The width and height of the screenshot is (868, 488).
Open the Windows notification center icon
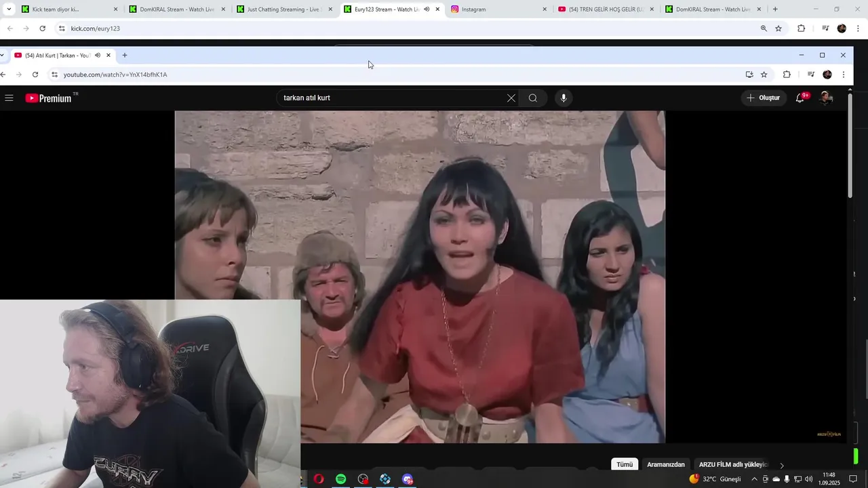pyautogui.click(x=853, y=479)
